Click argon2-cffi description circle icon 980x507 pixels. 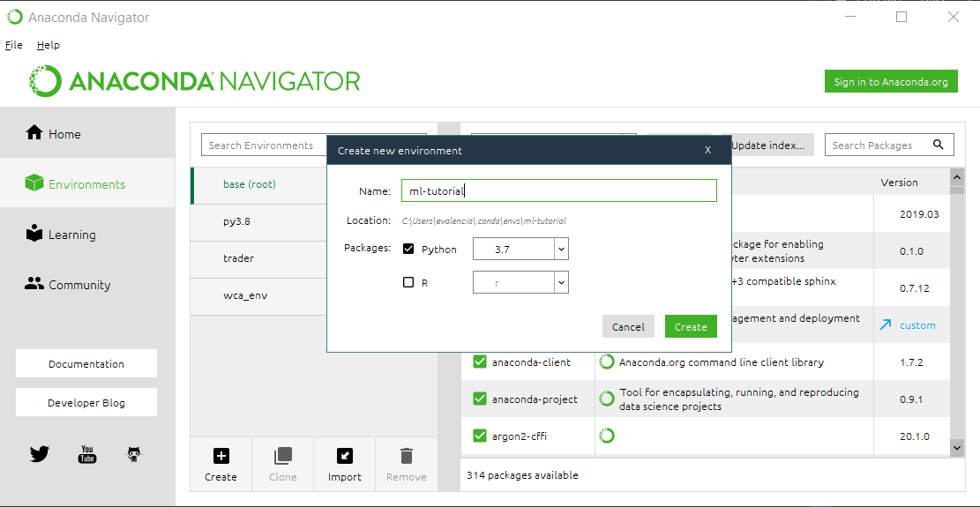(x=606, y=436)
